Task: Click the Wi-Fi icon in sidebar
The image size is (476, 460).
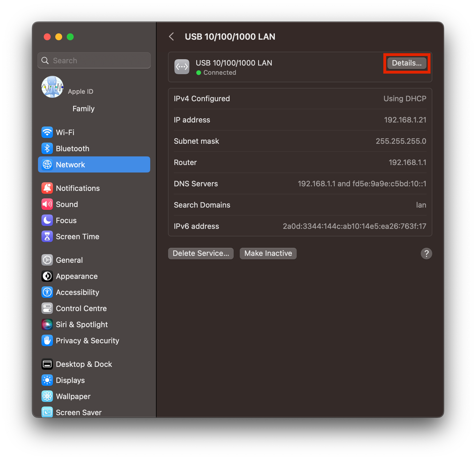Action: [47, 133]
